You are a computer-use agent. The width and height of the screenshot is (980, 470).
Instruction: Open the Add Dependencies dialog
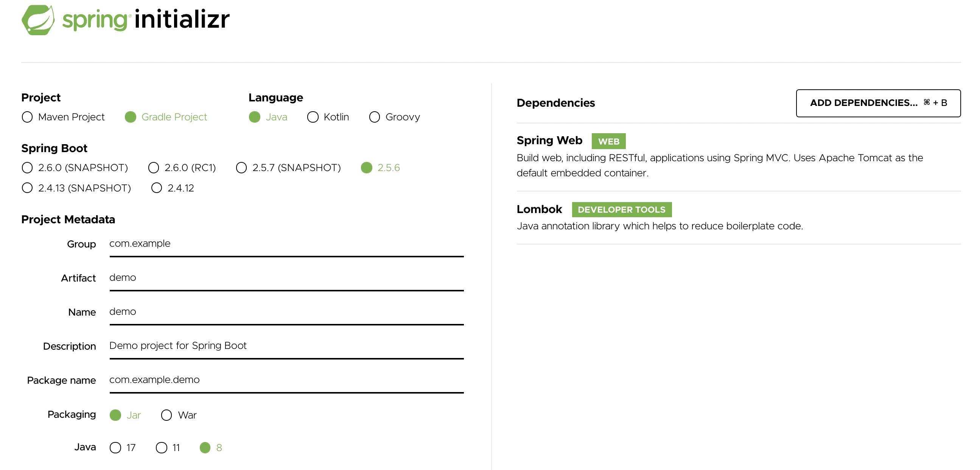pos(878,103)
